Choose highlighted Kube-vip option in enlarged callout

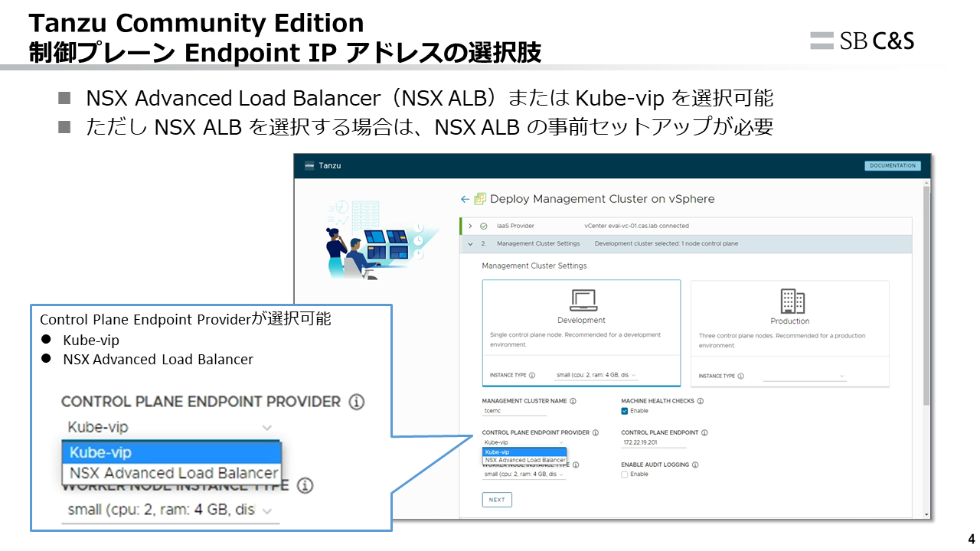click(x=171, y=452)
